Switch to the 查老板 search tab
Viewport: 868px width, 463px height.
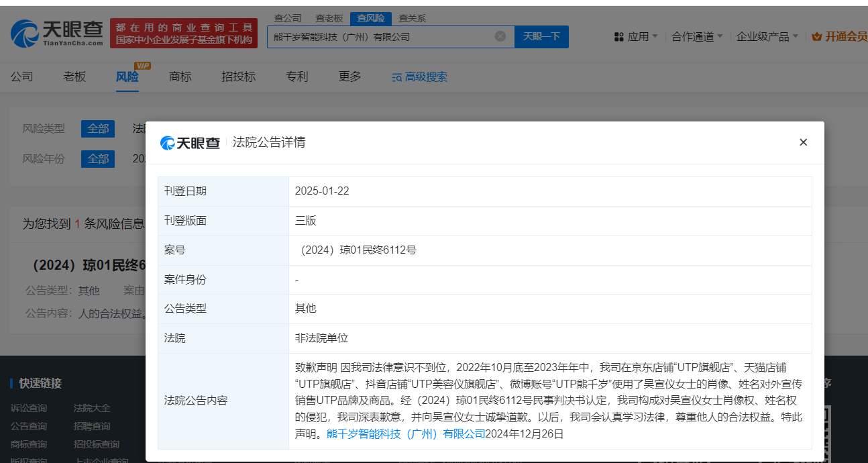pyautogui.click(x=329, y=18)
